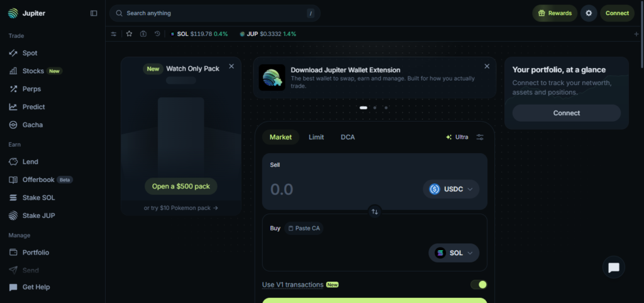This screenshot has width=644, height=303.
Task: Open Rewards from the top bar
Action: pos(555,13)
